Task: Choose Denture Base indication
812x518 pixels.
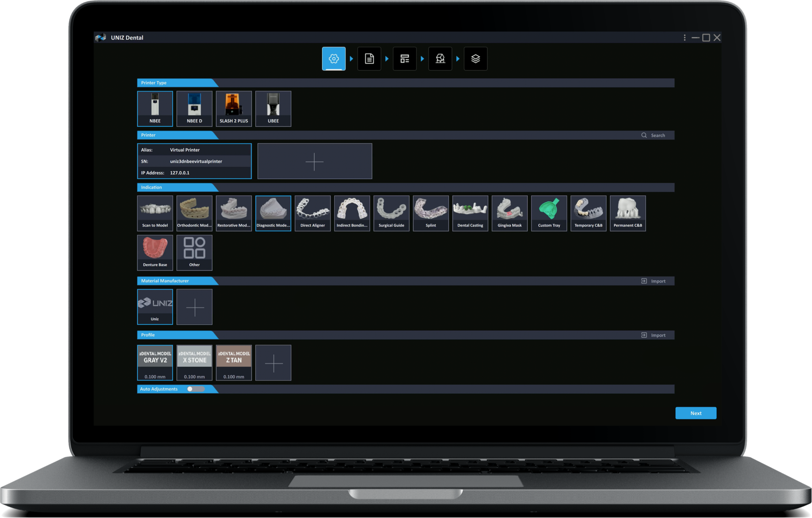Action: [x=155, y=253]
